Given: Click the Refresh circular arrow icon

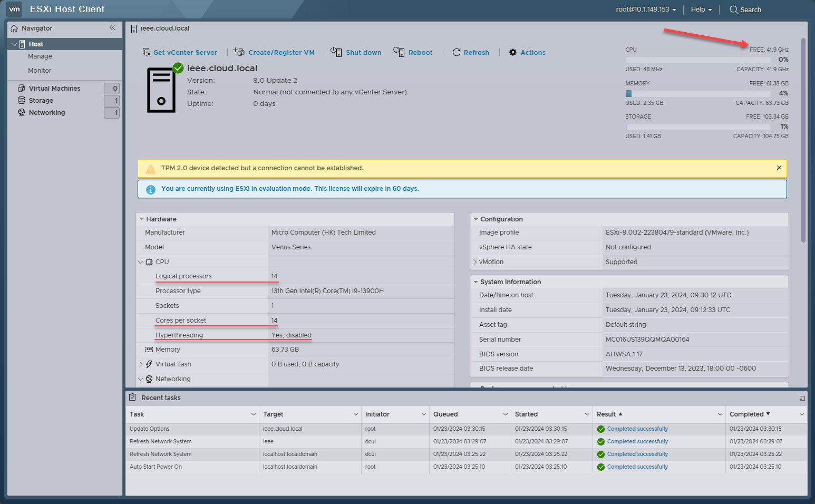Looking at the screenshot, I should pos(457,52).
